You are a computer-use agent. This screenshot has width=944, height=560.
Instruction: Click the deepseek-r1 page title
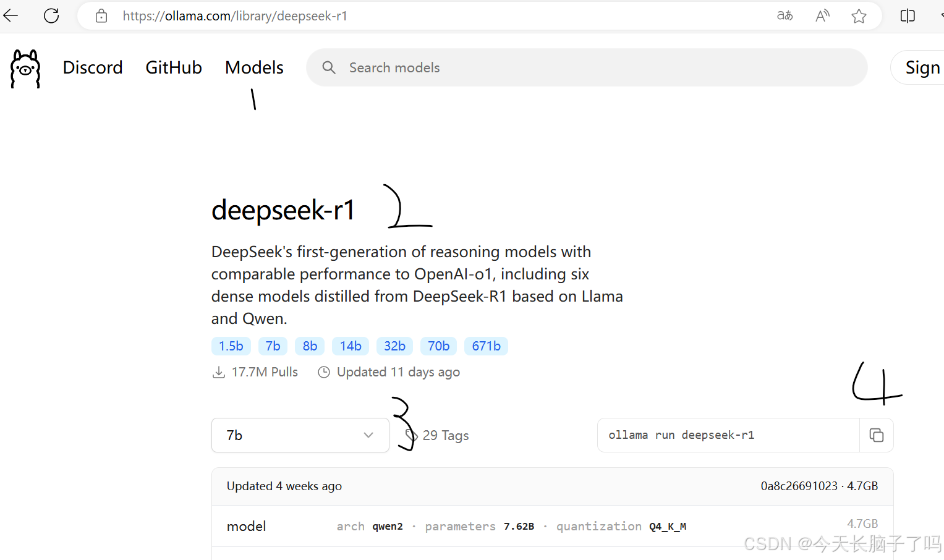tap(283, 210)
